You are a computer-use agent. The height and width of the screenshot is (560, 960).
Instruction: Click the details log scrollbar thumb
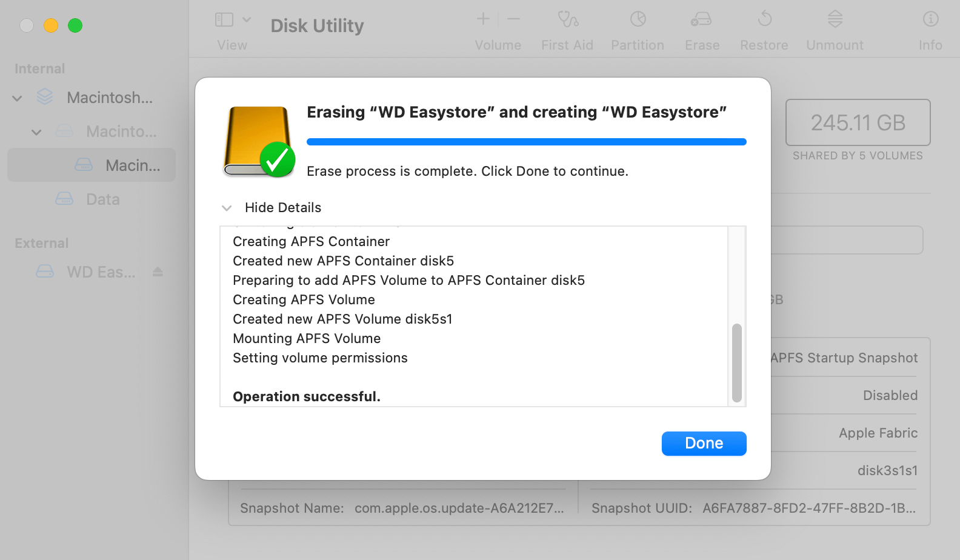pyautogui.click(x=736, y=362)
